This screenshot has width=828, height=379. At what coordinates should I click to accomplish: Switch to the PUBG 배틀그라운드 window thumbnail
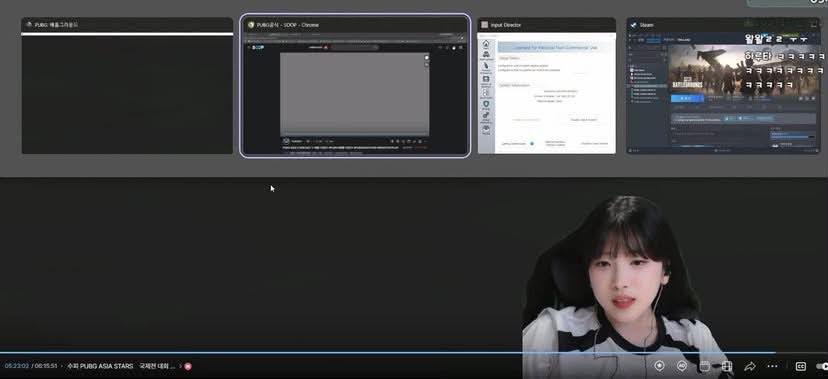click(x=127, y=86)
